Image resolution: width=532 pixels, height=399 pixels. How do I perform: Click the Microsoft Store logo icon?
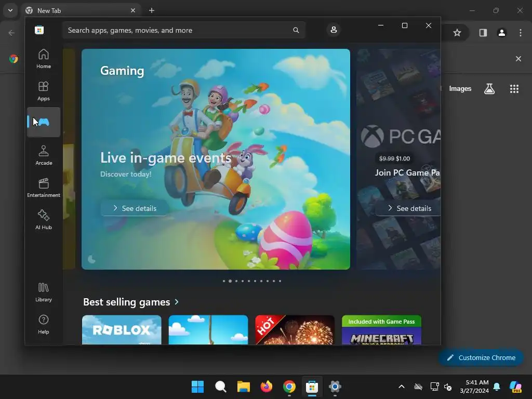(39, 30)
